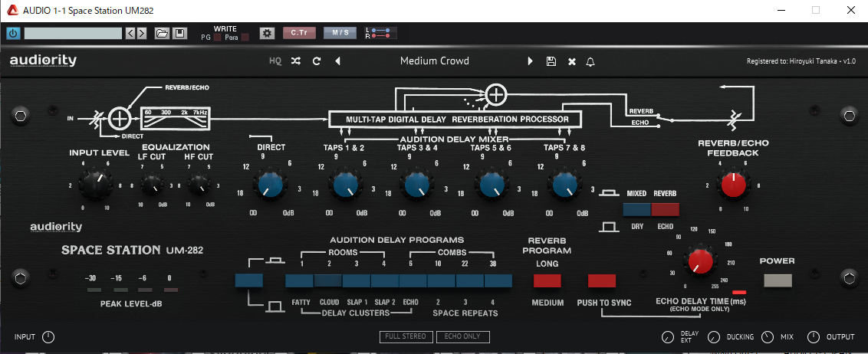This screenshot has height=354, width=868.
Task: Click the TAPS 3 & 4 knob
Action: coord(417,186)
